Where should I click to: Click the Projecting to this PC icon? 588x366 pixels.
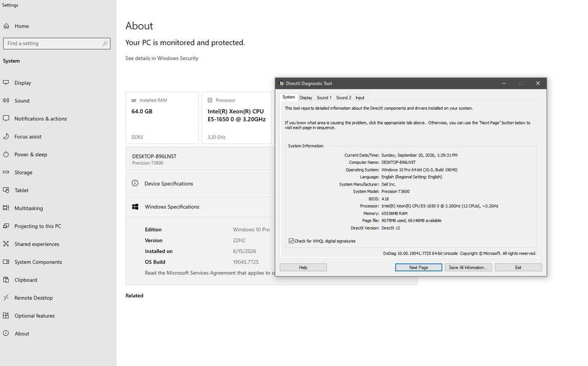[x=6, y=226]
